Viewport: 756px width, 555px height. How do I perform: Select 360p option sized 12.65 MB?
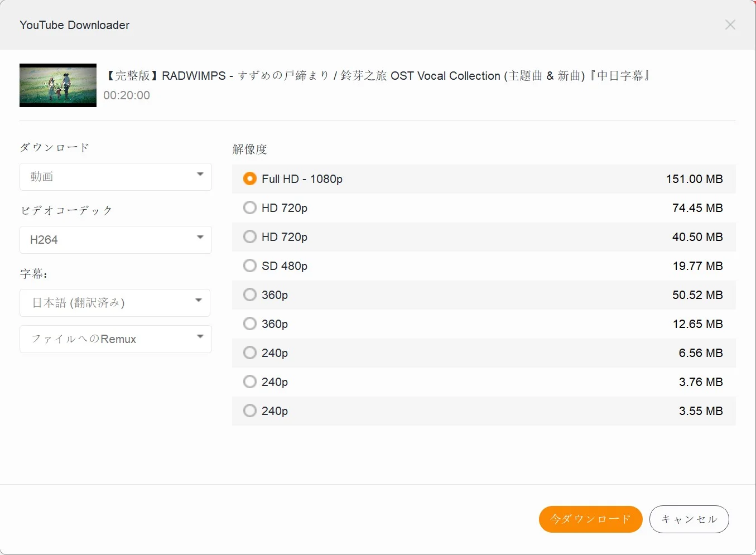coord(250,324)
